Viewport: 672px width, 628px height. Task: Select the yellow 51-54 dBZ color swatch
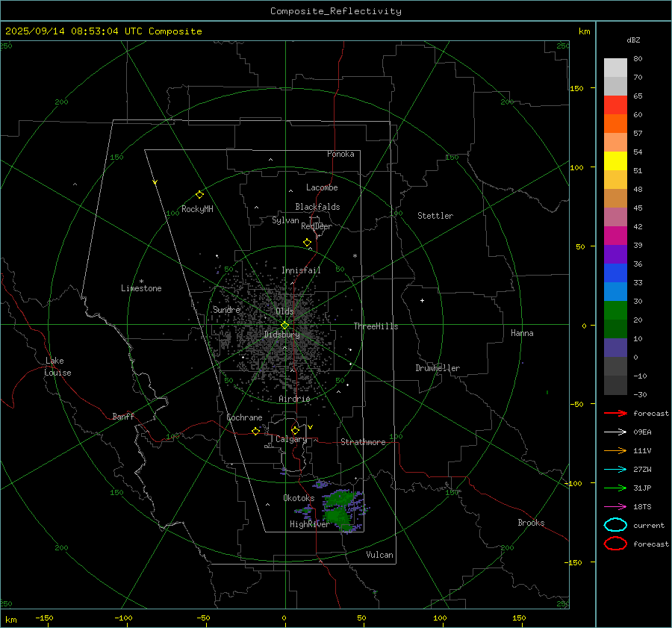[615, 161]
